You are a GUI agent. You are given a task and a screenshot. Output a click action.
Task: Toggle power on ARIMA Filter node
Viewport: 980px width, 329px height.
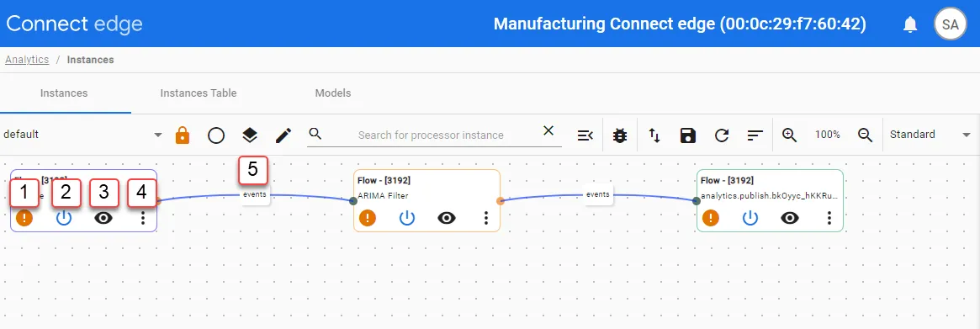407,218
